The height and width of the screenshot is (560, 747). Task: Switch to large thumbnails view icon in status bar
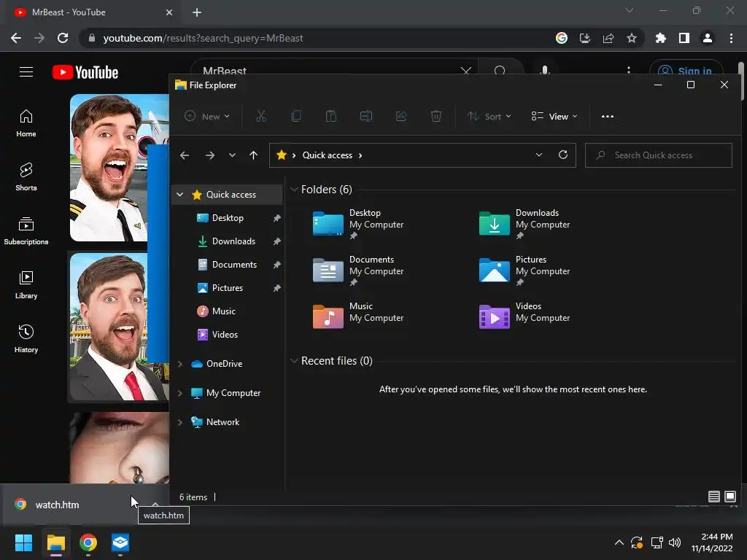coord(729,497)
